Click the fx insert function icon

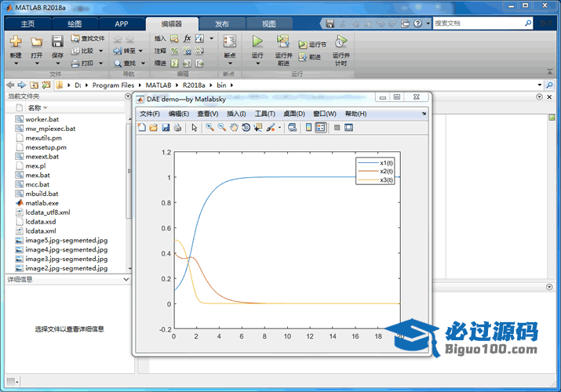pyautogui.click(x=187, y=38)
